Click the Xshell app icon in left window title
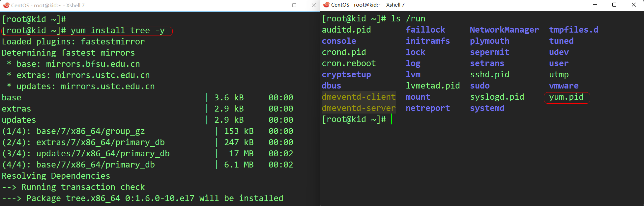644x206 pixels. pos(6,5)
